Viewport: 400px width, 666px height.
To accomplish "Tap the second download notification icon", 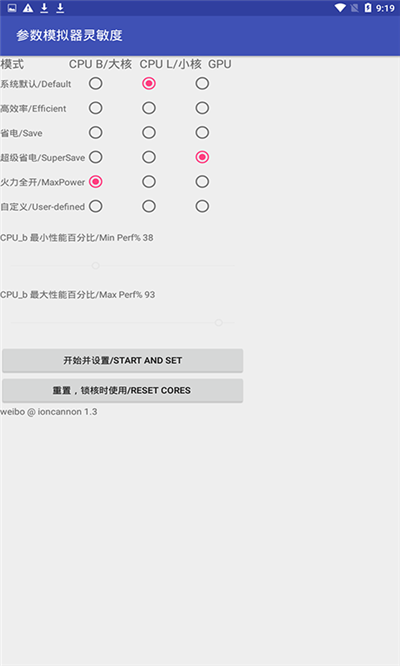I will (60, 8).
